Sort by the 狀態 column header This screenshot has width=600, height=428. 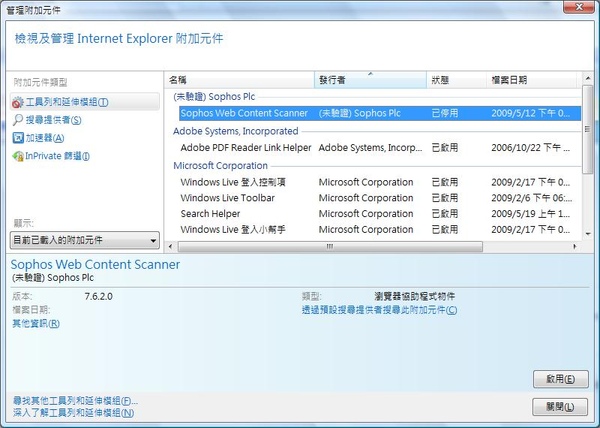tap(457, 80)
